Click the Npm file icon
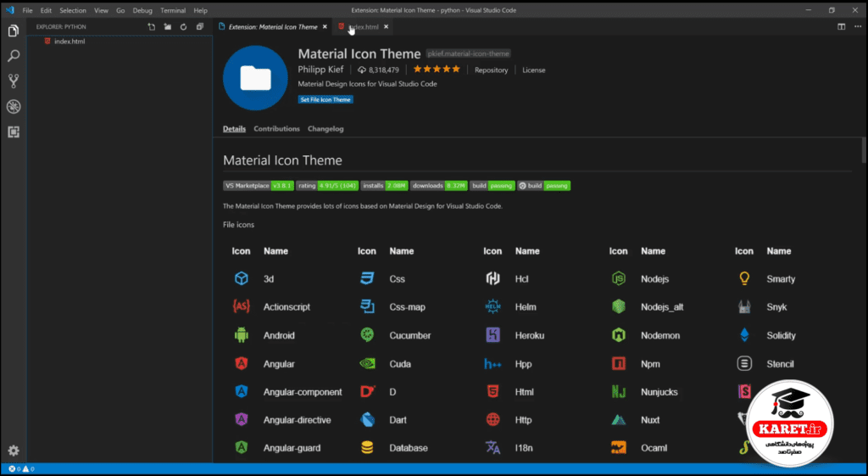This screenshot has width=868, height=476. point(618,363)
